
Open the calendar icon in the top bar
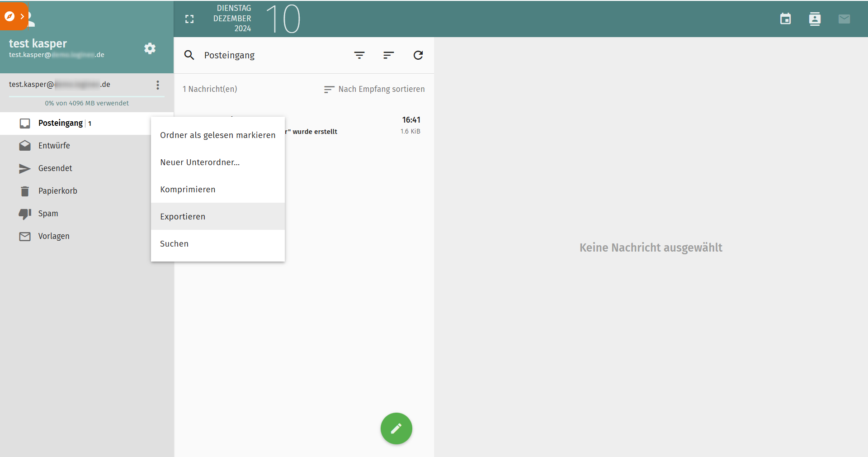tap(785, 19)
